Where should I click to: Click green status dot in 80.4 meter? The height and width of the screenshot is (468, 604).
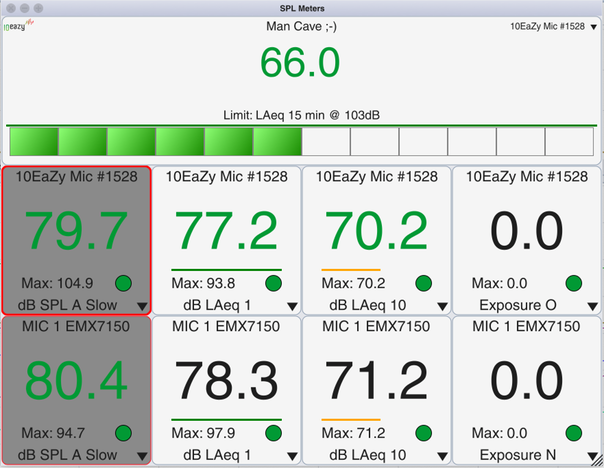(124, 433)
